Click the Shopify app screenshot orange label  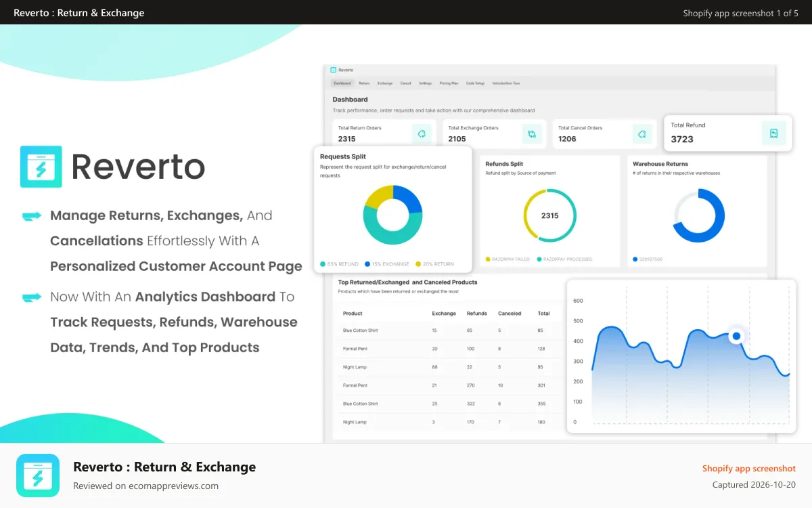point(749,469)
